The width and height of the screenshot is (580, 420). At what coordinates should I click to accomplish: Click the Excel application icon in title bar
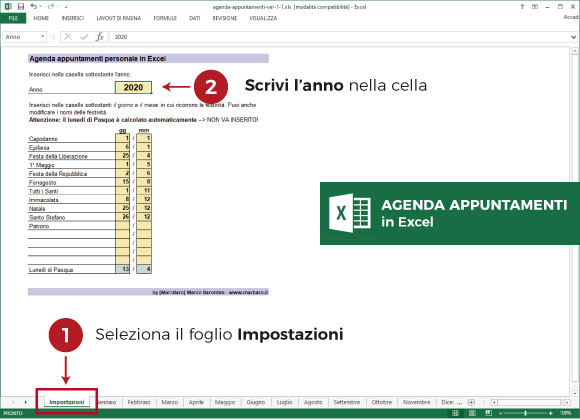[8, 6]
